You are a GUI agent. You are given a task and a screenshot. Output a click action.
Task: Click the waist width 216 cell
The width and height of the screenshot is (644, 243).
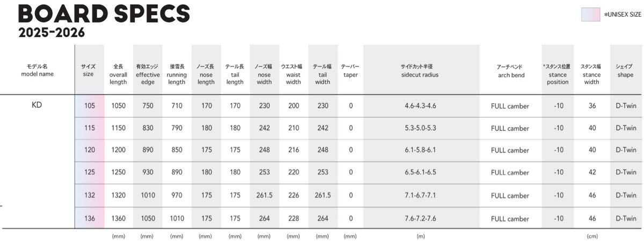[294, 151]
